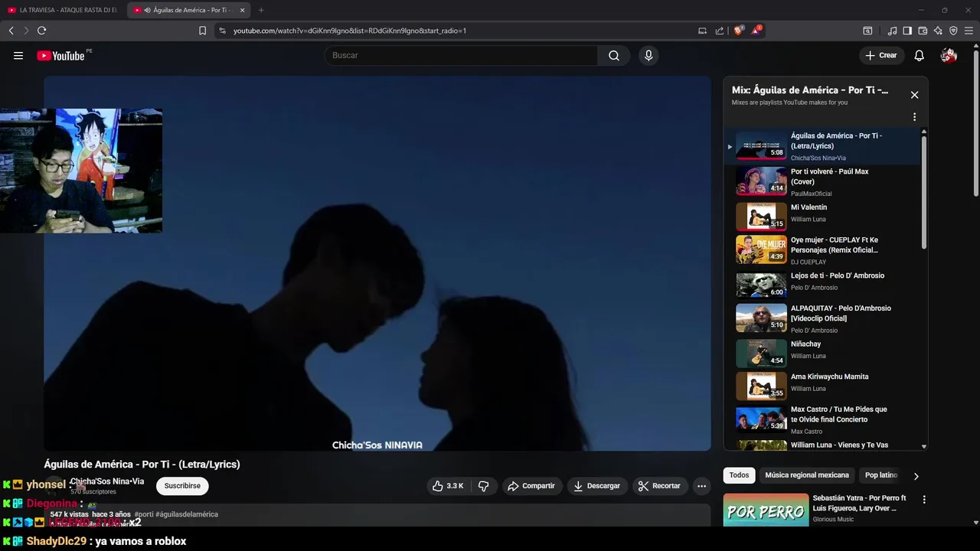This screenshot has height=551, width=980.
Task: Click the Compartir share button
Action: (531, 486)
